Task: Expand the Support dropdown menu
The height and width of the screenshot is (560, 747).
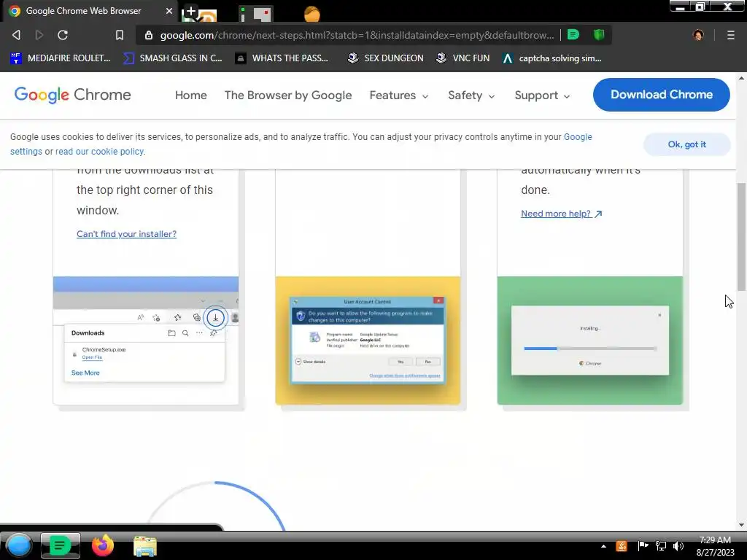Action: (542, 96)
